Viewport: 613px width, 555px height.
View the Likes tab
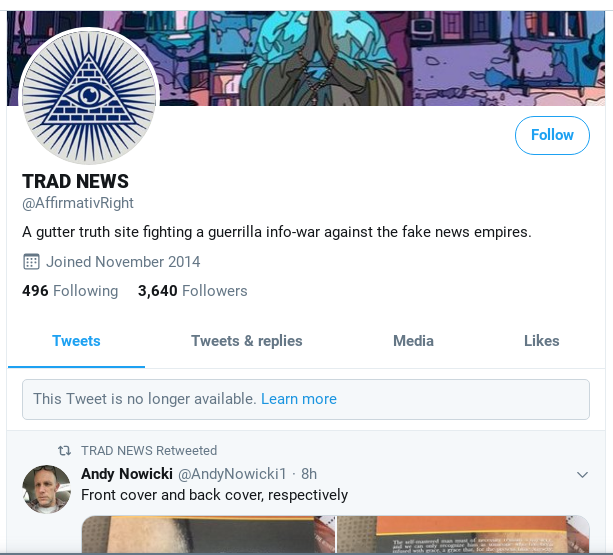coord(541,341)
